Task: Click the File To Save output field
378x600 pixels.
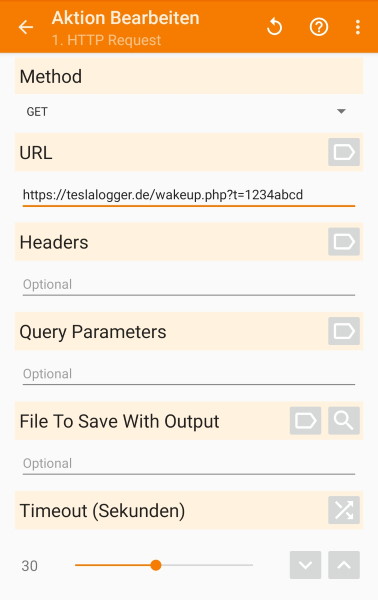Action: pyautogui.click(x=189, y=464)
